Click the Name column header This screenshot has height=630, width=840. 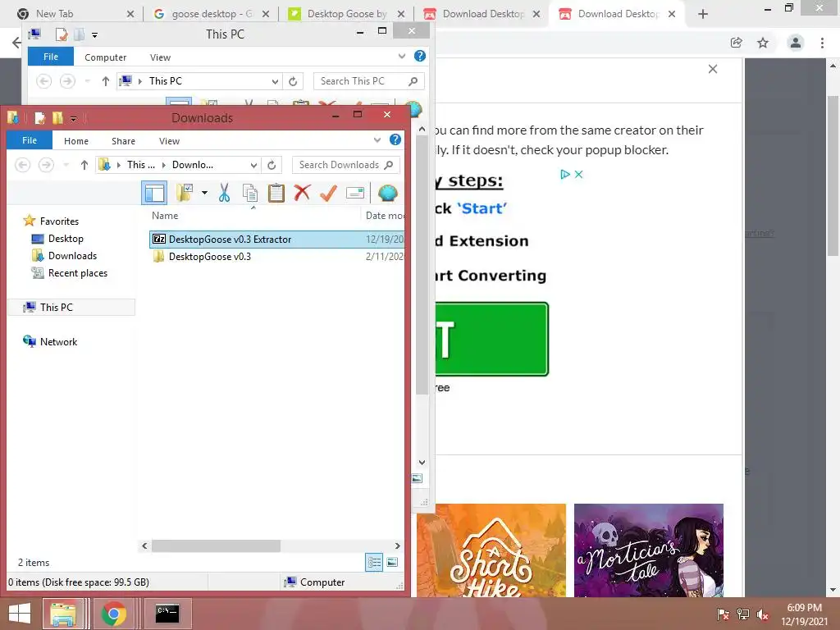click(165, 216)
